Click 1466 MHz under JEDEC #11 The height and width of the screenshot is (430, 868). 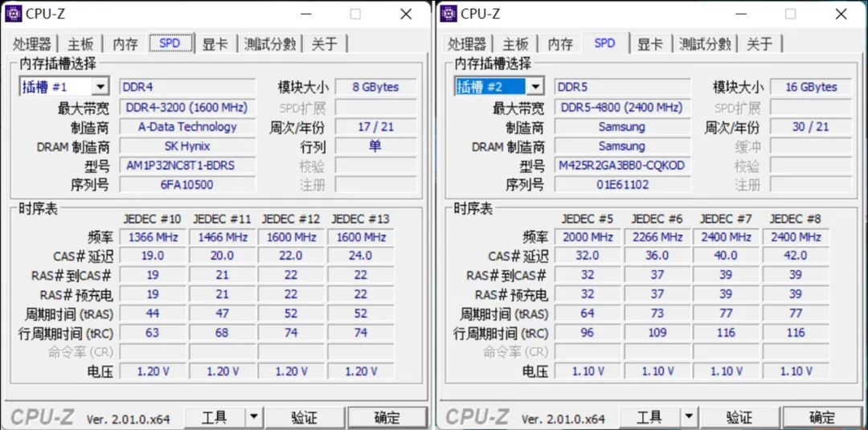(x=223, y=237)
